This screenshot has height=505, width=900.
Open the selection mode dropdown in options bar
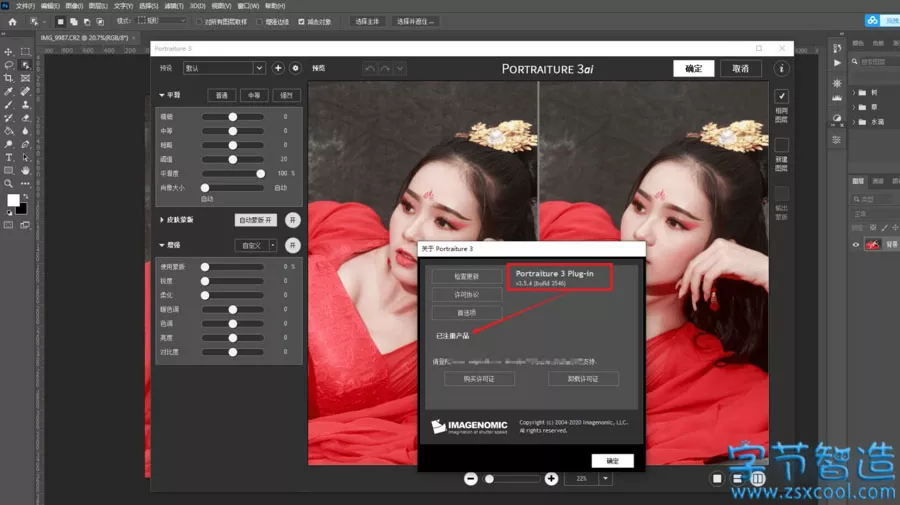[x=162, y=21]
